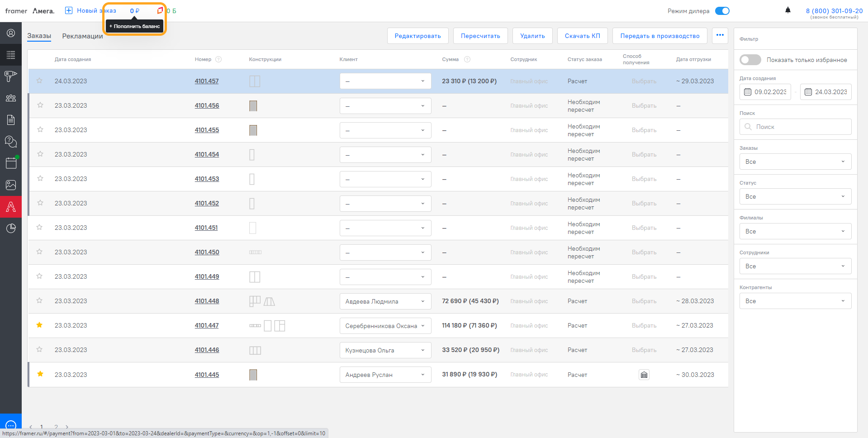This screenshot has width=868, height=438.
Task: Click Скачать КП button
Action: coord(582,36)
